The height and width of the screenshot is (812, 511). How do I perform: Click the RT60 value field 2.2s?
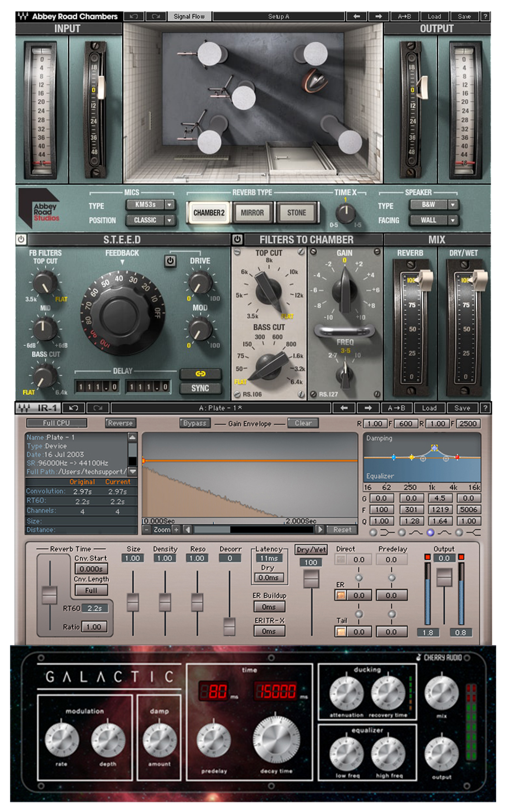(95, 608)
